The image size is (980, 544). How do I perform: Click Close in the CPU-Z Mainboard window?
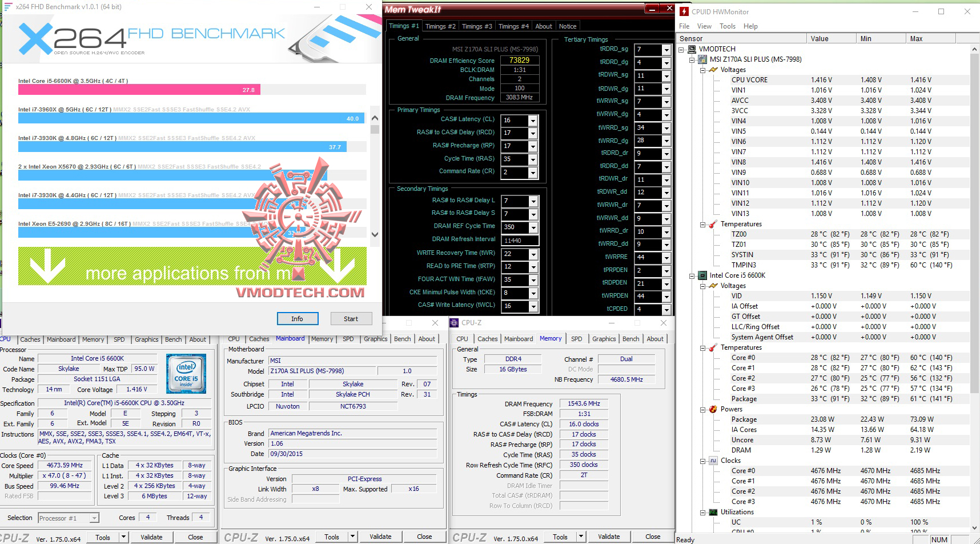pyautogui.click(x=424, y=537)
